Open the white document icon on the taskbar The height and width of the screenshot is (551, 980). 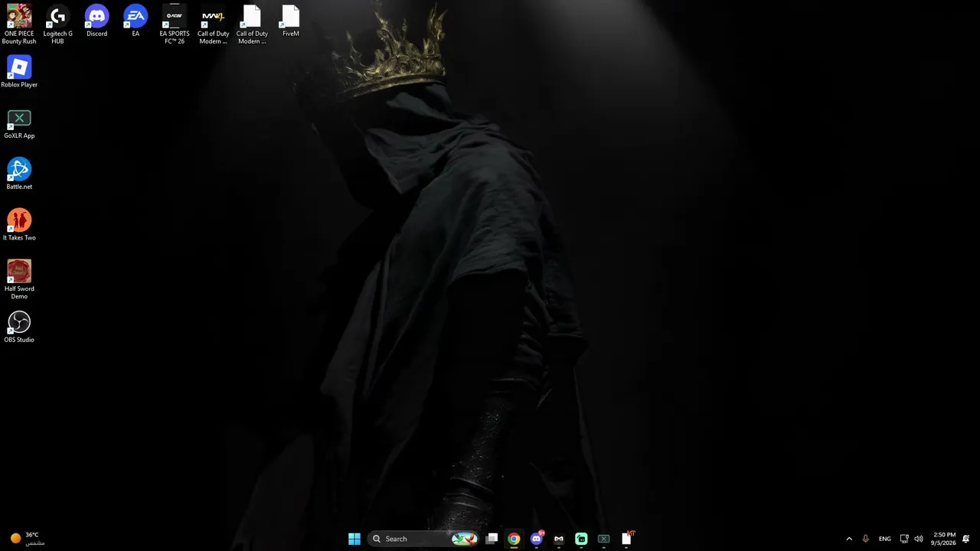click(626, 539)
